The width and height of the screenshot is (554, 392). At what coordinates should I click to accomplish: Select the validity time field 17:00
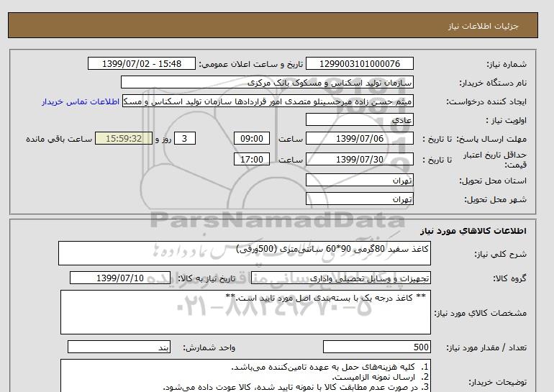(x=252, y=159)
